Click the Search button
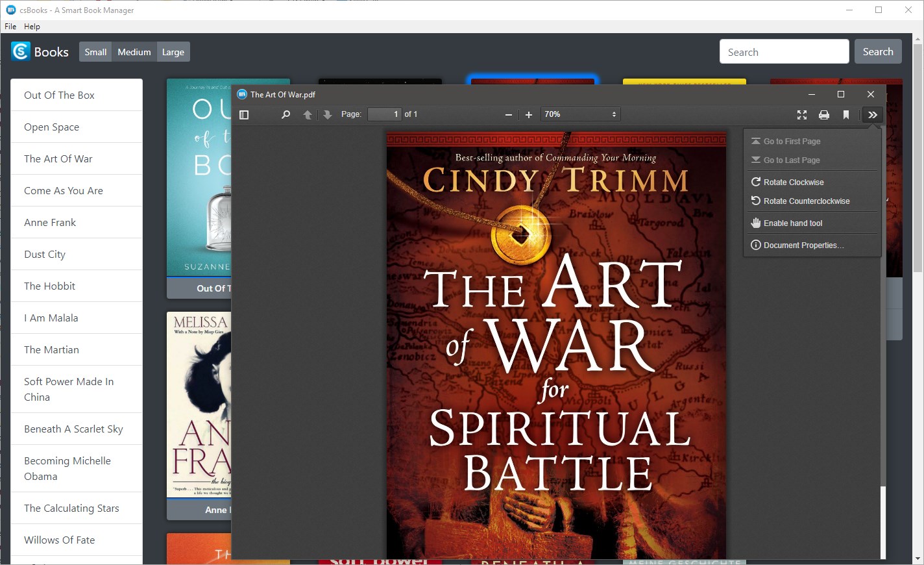Screen dimensions: 924x565 tap(878, 52)
